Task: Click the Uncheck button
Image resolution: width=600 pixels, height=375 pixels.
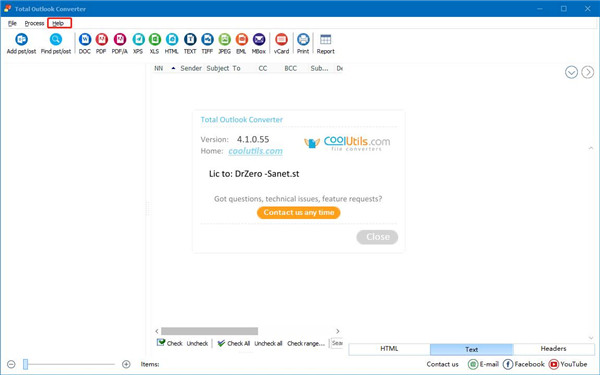Action: [x=197, y=344]
